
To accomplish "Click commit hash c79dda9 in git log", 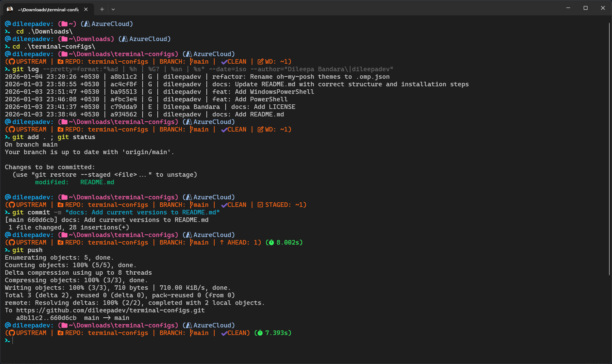I will click(x=124, y=107).
